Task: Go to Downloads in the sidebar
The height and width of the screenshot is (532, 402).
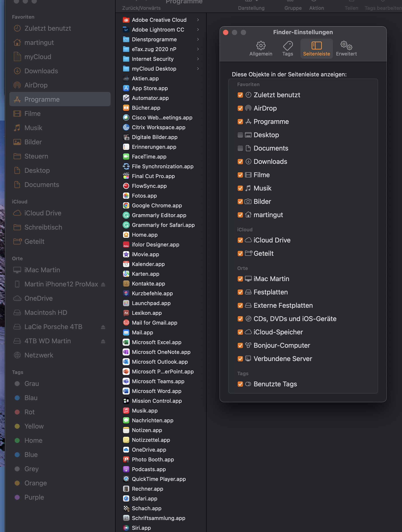Action: tap(41, 71)
